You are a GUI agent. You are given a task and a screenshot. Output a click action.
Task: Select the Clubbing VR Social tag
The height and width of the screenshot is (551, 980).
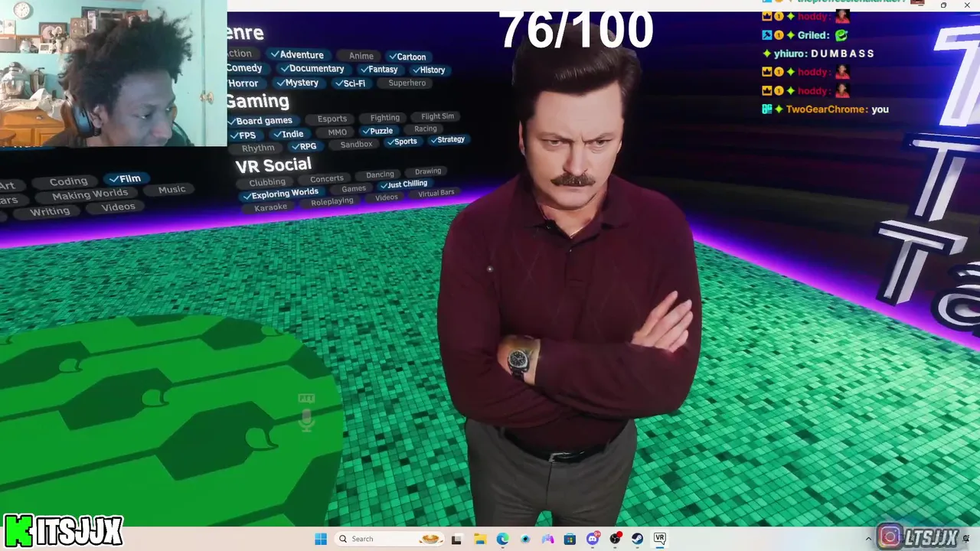[267, 182]
